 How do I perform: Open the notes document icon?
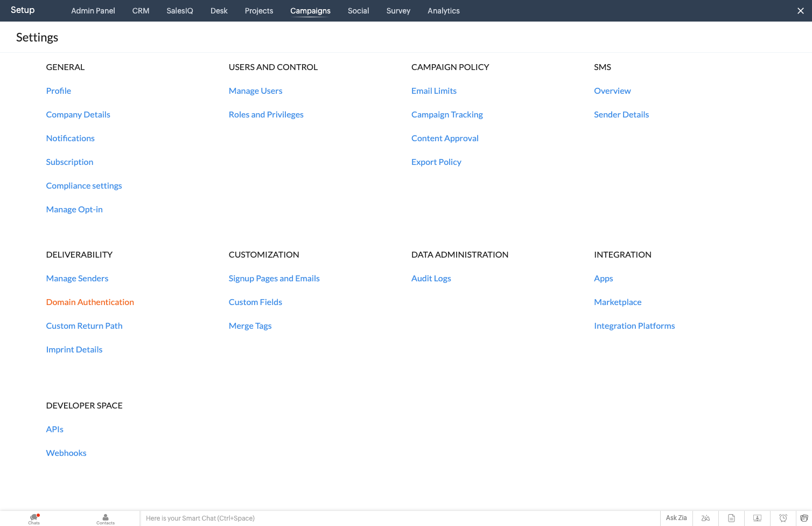click(x=731, y=518)
